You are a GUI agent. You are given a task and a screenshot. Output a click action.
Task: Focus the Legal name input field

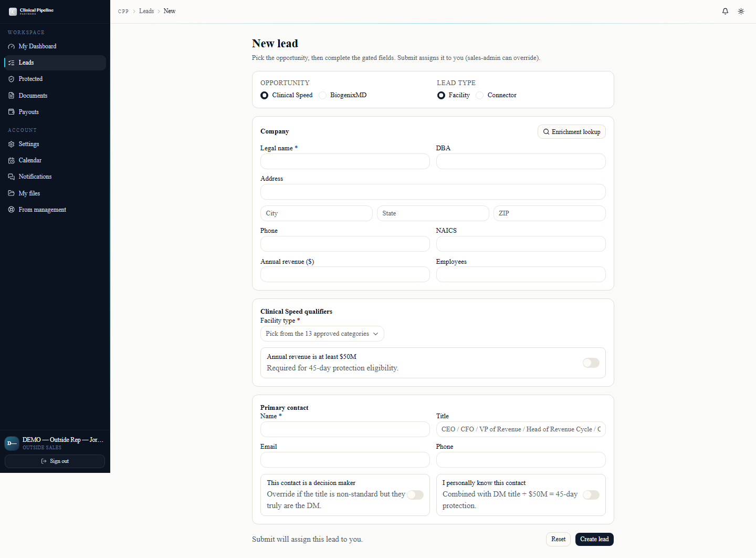(345, 161)
